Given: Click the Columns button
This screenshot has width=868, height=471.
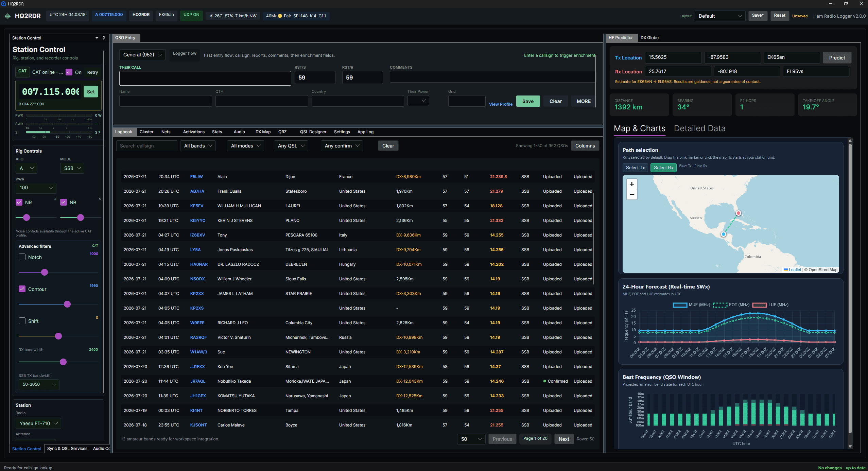Looking at the screenshot, I should (x=585, y=146).
